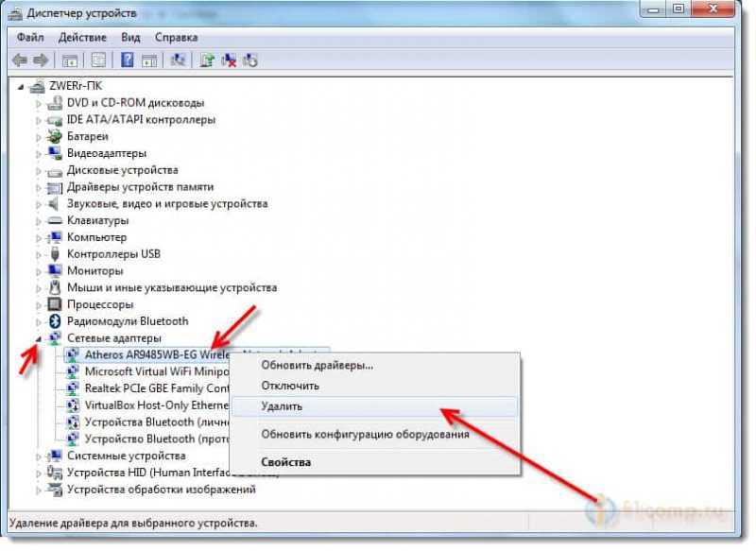The height and width of the screenshot is (551, 756).
Task: Click the Звуковые устройства speaker icon
Action: 55,203
